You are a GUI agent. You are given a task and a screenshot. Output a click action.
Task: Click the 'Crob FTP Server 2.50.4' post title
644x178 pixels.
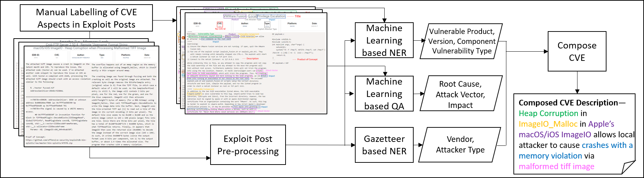click(87, 45)
